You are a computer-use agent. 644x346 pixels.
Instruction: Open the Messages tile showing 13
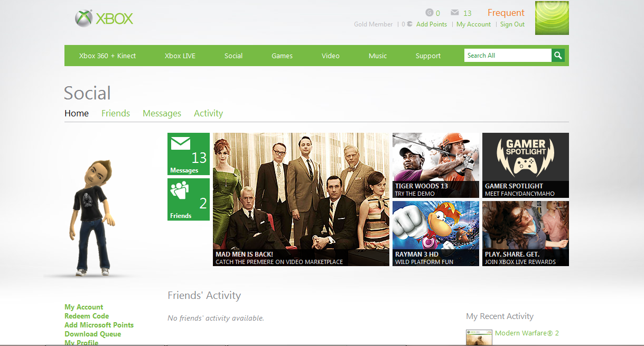[x=189, y=154]
